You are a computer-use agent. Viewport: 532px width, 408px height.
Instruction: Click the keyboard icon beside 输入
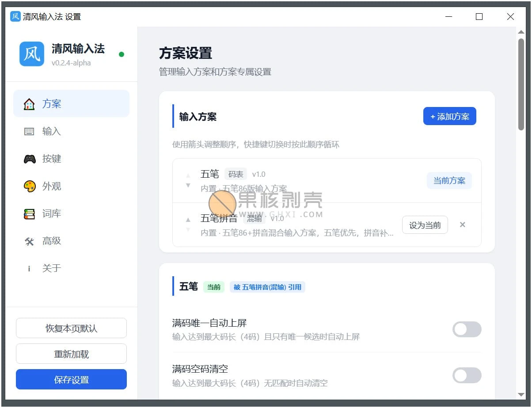point(29,132)
